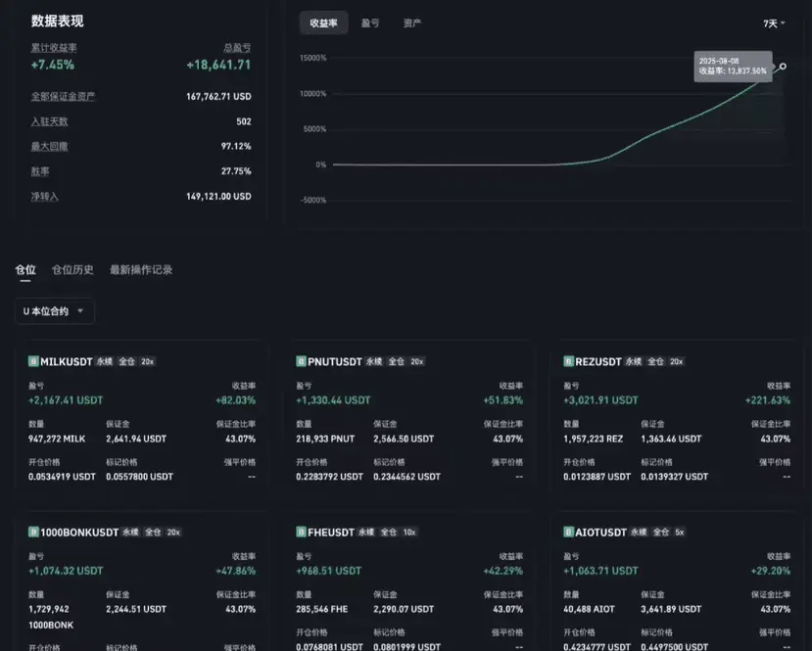Click the 5x leverage tag on AIOTUSDT
Screen dimensions: 812x651
680,533
